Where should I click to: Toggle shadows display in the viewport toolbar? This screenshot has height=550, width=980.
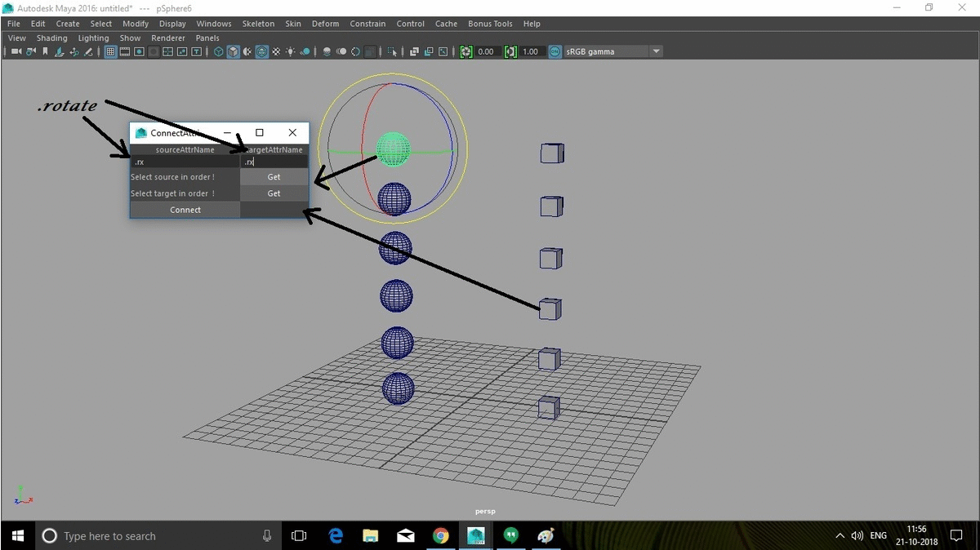pos(305,51)
